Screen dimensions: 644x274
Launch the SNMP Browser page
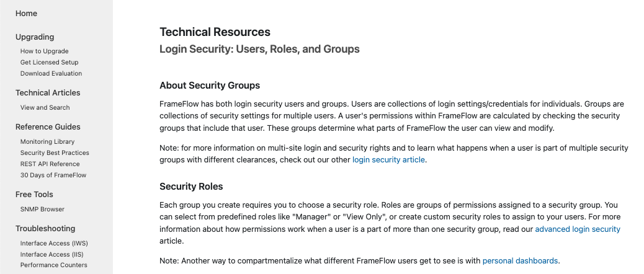pyautogui.click(x=42, y=209)
